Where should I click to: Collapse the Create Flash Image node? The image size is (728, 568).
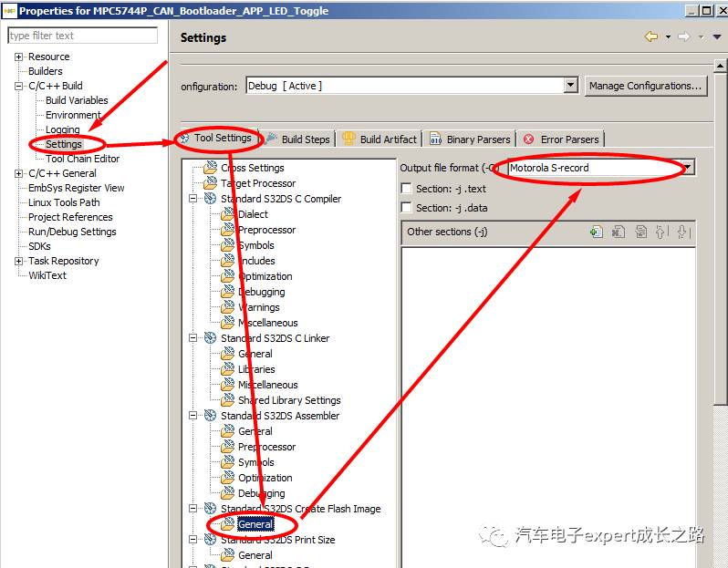[x=192, y=509]
